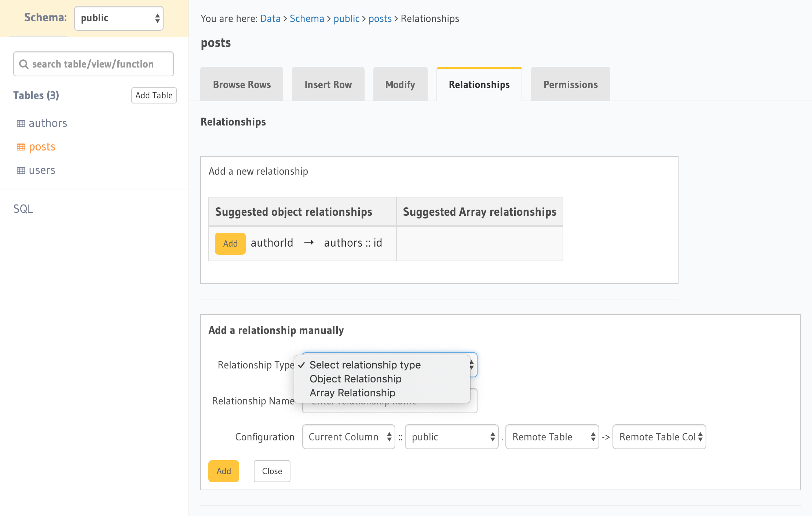Click the Add Table button
The image size is (812, 516).
point(154,95)
